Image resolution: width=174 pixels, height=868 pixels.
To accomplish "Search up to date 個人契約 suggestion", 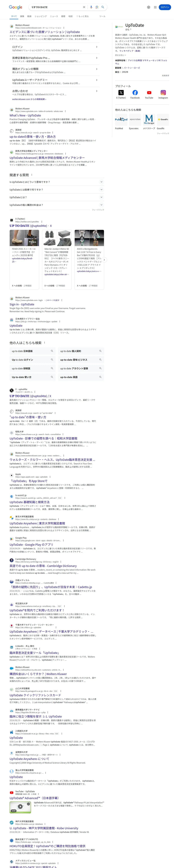I will coord(81,351).
